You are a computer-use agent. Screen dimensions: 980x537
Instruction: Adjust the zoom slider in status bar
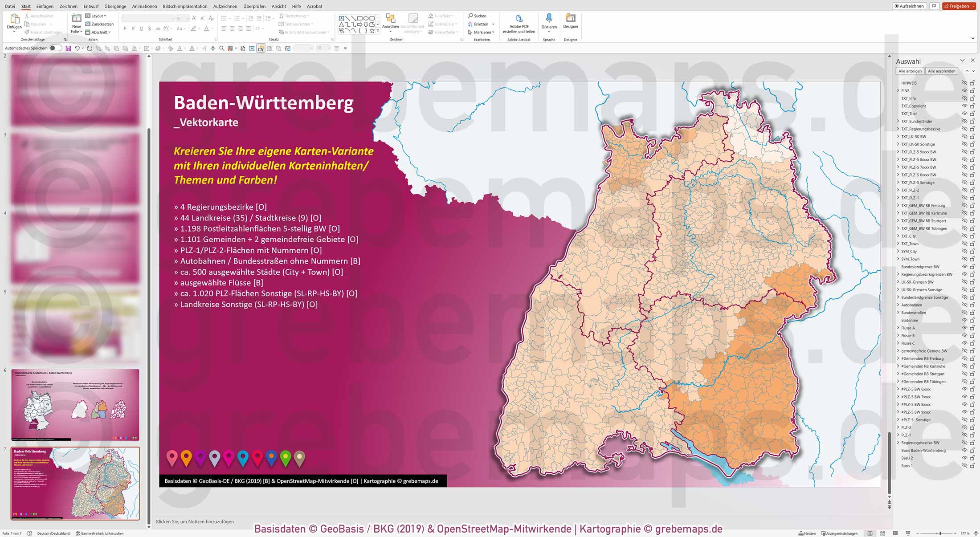(940, 533)
